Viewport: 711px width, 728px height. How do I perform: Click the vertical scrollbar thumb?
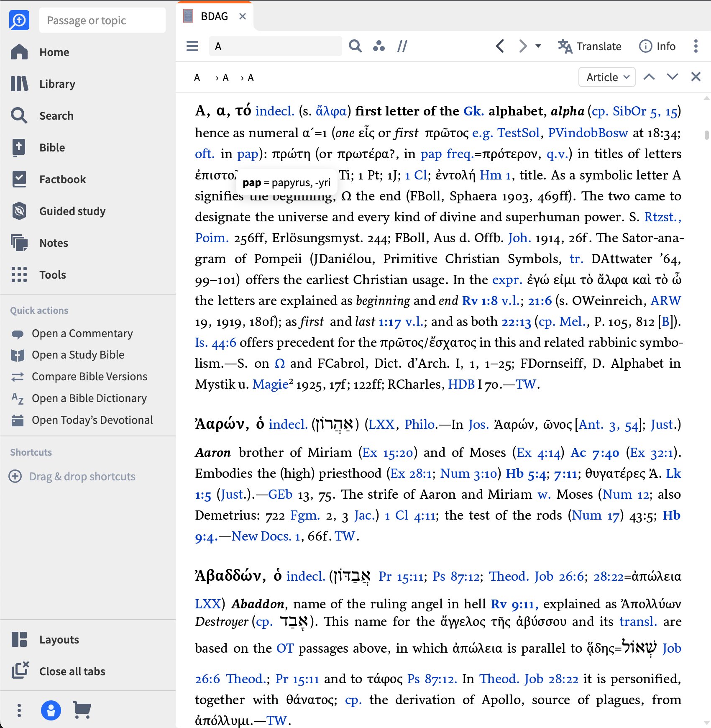[706, 135]
